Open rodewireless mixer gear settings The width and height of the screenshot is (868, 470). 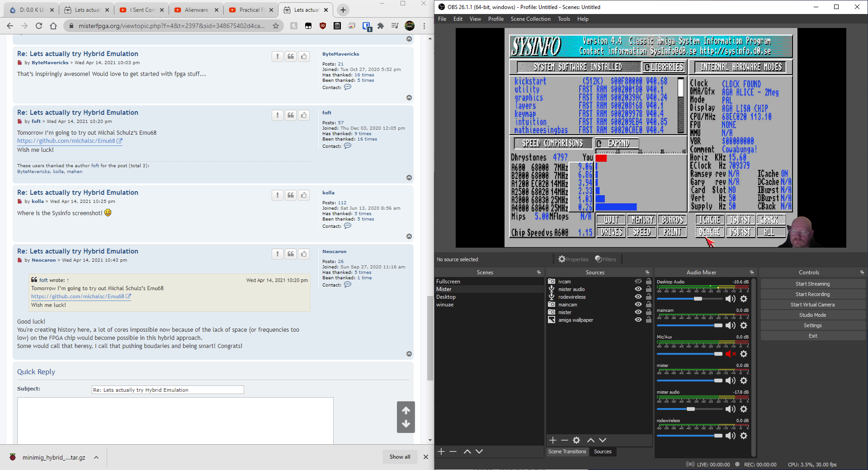(x=744, y=436)
